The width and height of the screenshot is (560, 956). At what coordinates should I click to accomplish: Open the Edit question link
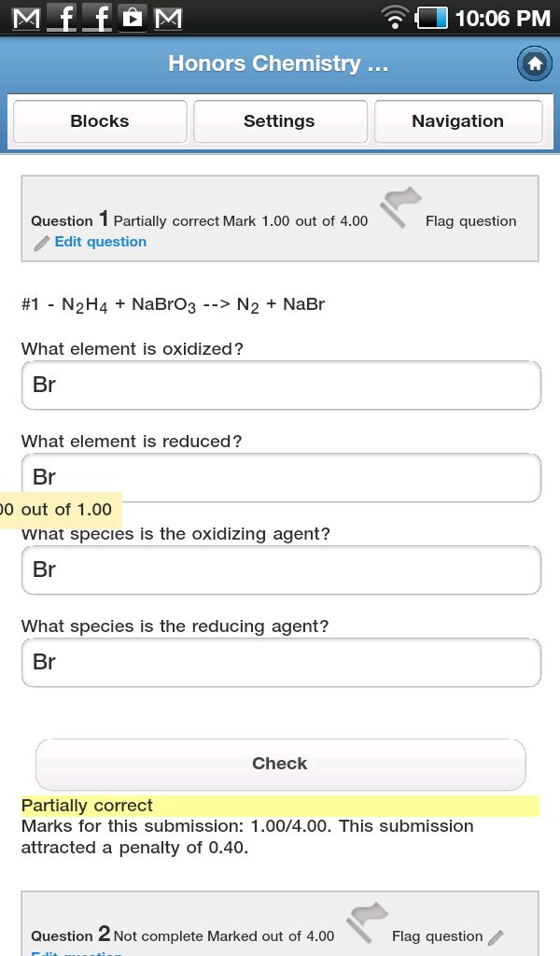(x=101, y=242)
